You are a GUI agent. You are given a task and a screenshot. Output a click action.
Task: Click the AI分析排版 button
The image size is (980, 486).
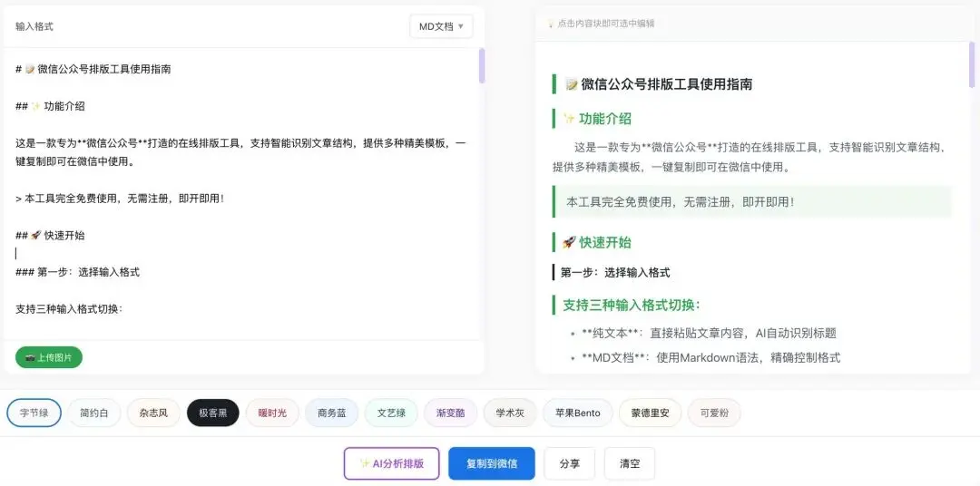[x=392, y=463]
